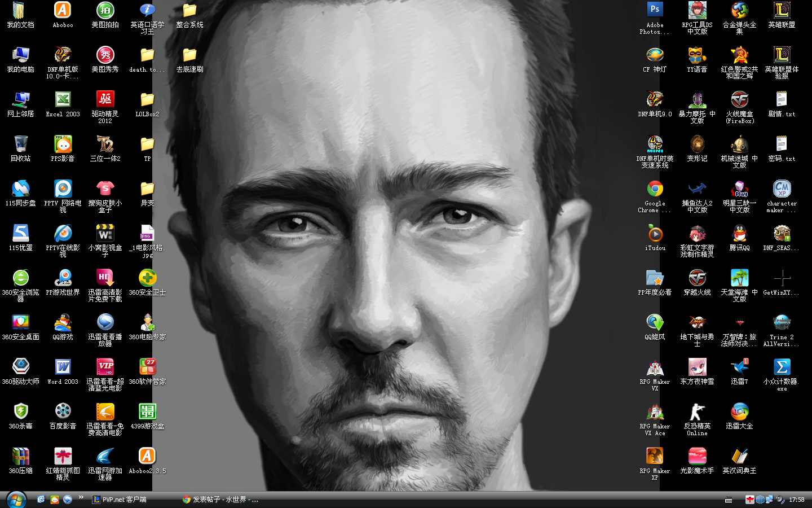Click the taskbar clock showing 17:58

(x=797, y=500)
